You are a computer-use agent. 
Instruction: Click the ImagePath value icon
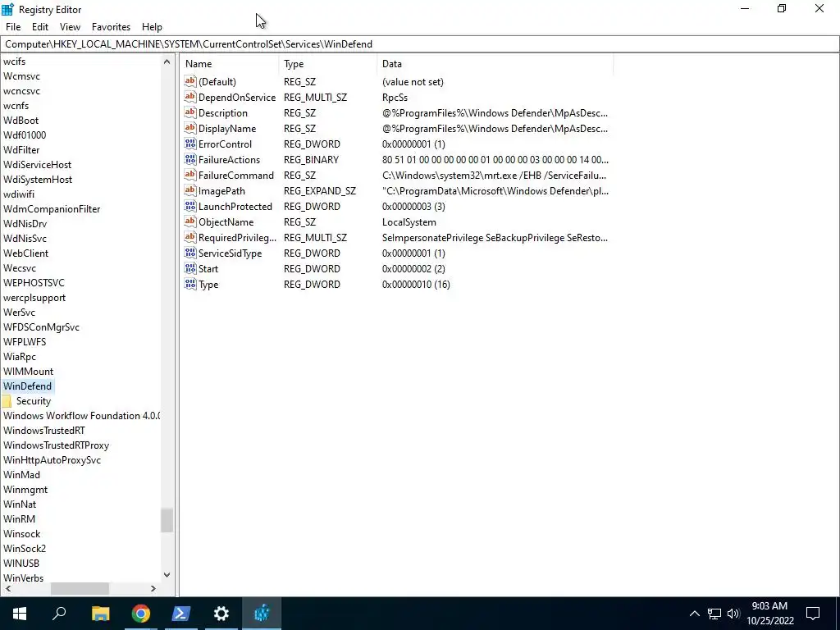(190, 190)
